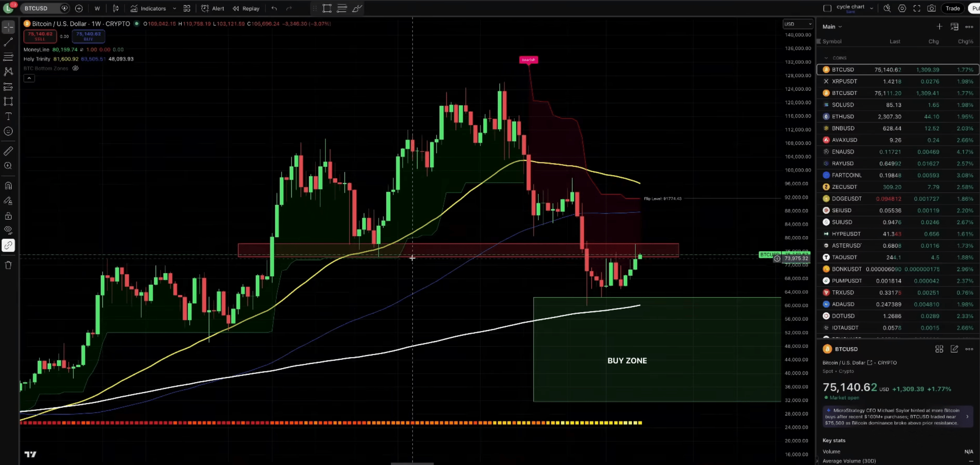
Task: Open chart settings gear icon
Action: tap(902, 8)
